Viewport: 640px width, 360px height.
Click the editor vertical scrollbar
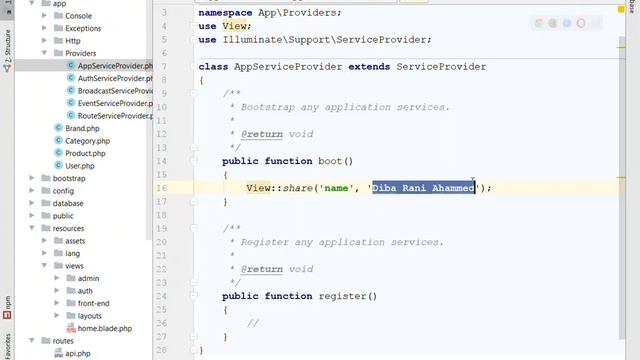pyautogui.click(x=622, y=188)
